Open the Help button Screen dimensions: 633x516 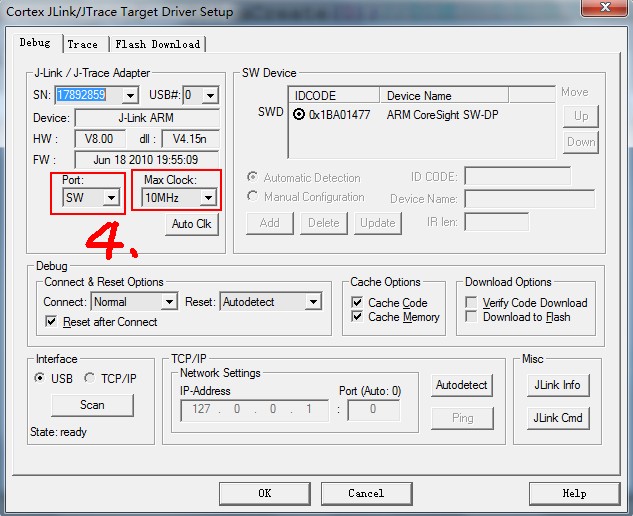[574, 493]
